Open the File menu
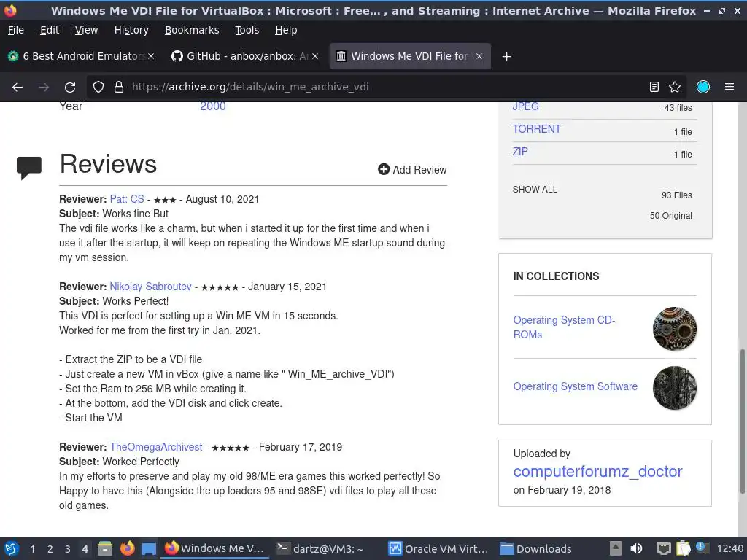The height and width of the screenshot is (560, 747). pyautogui.click(x=16, y=30)
